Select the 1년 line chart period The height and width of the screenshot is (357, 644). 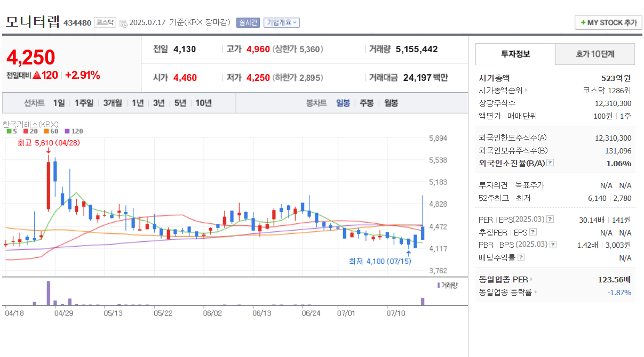pyautogui.click(x=138, y=103)
